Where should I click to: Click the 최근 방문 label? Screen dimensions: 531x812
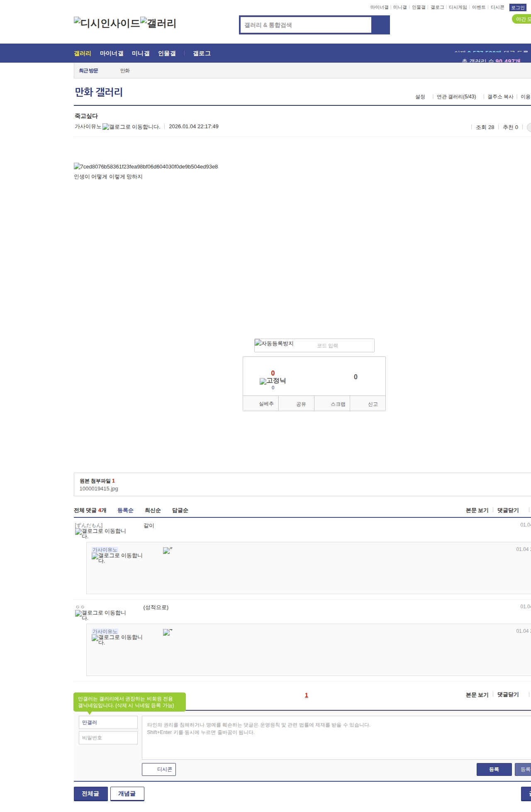coord(88,71)
